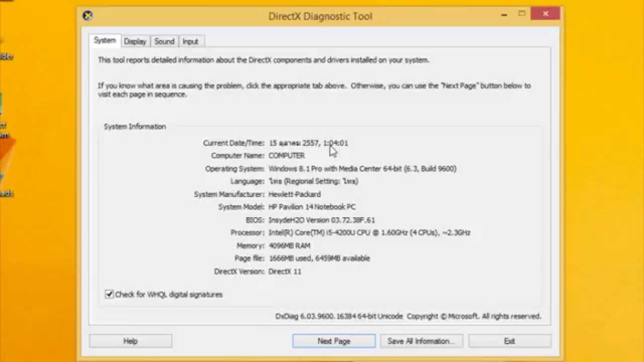Click the Language regional setting value
The width and height of the screenshot is (644, 362).
click(x=313, y=181)
